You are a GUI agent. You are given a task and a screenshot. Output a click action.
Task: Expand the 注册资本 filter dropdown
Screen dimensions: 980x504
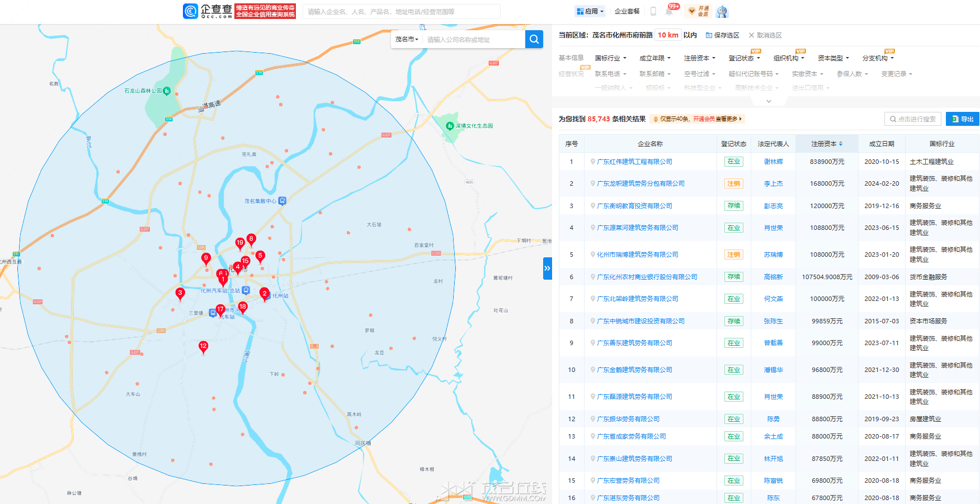[x=699, y=58]
